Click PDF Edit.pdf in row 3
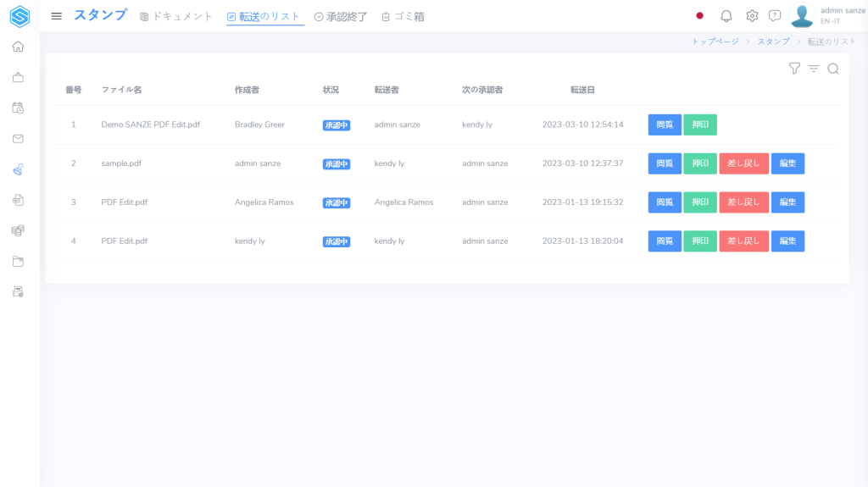The height and width of the screenshot is (487, 868). [125, 202]
